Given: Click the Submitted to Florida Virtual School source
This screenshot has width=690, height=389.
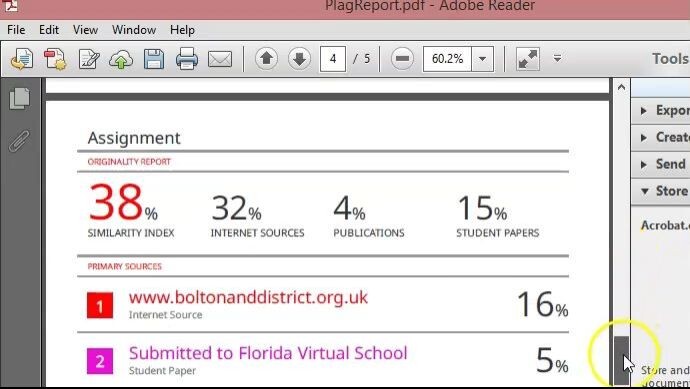Looking at the screenshot, I should [268, 353].
